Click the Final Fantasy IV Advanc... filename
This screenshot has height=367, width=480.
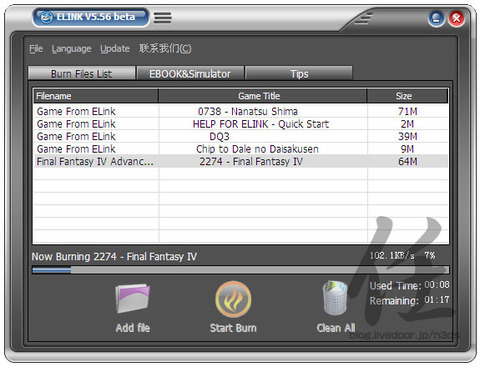point(95,162)
